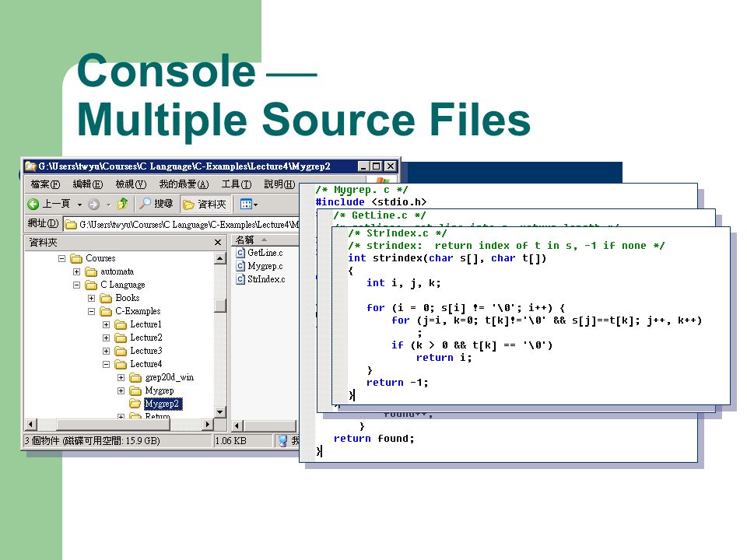The width and height of the screenshot is (747, 560).
Task: Click the '1.06 KB' status bar text
Action: pyautogui.click(x=230, y=441)
